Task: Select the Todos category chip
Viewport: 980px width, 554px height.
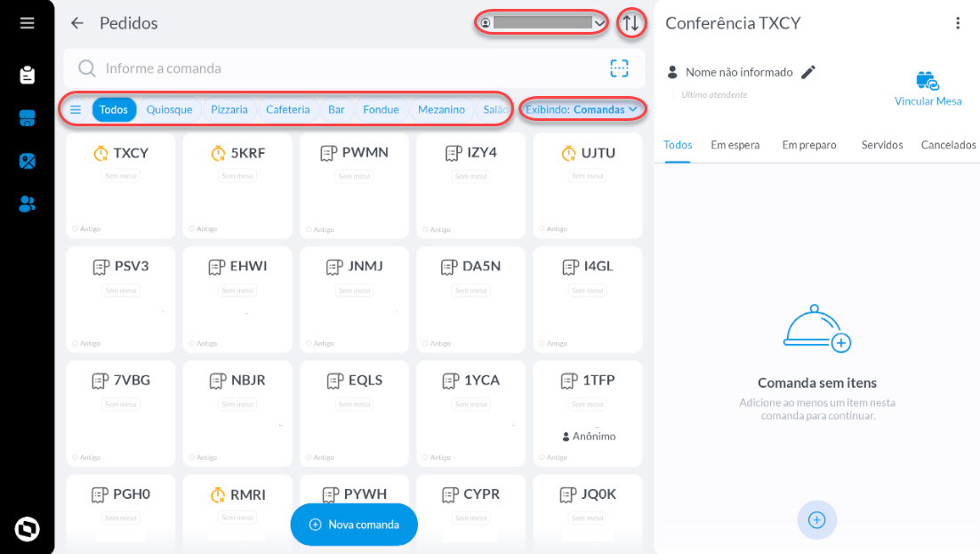Action: click(113, 109)
